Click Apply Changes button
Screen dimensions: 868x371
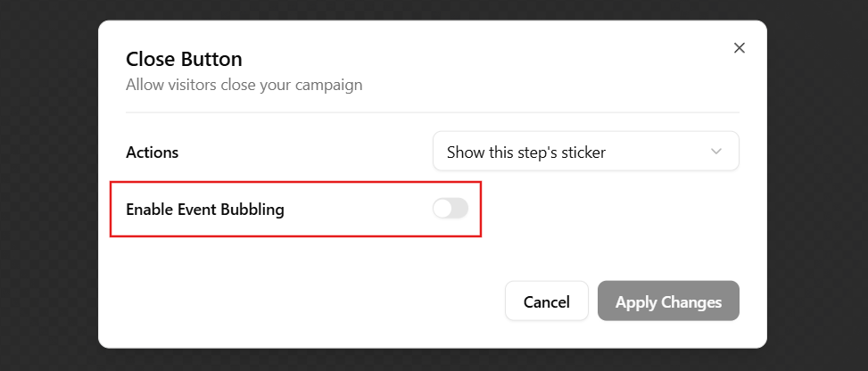[668, 301]
